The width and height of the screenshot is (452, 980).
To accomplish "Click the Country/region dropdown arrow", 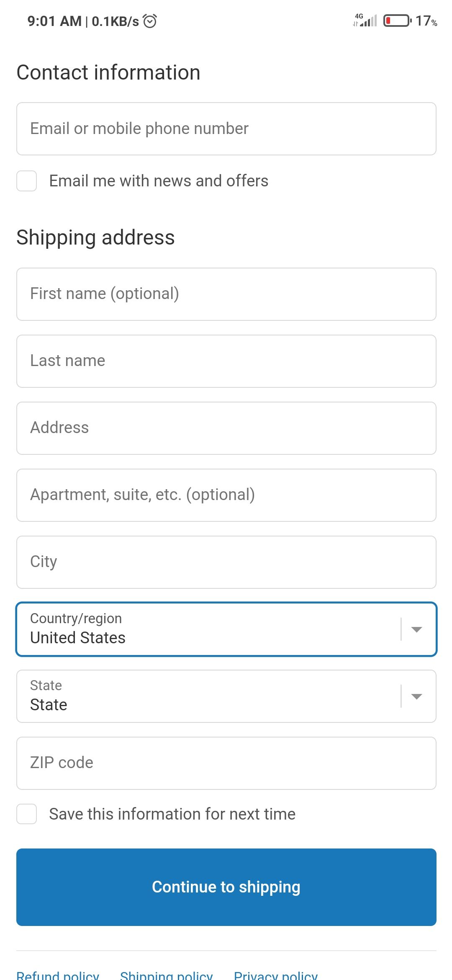I will [x=416, y=629].
